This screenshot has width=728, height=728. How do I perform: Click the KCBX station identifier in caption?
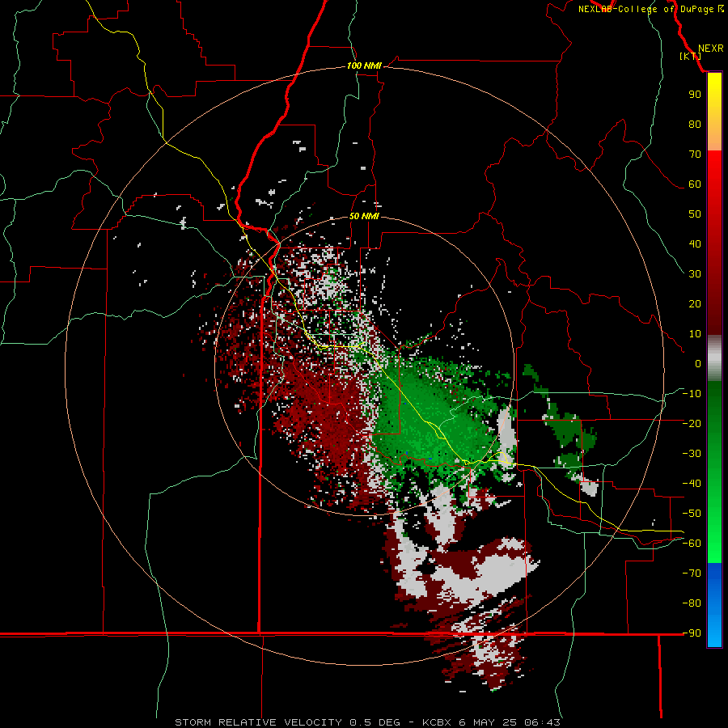437,722
